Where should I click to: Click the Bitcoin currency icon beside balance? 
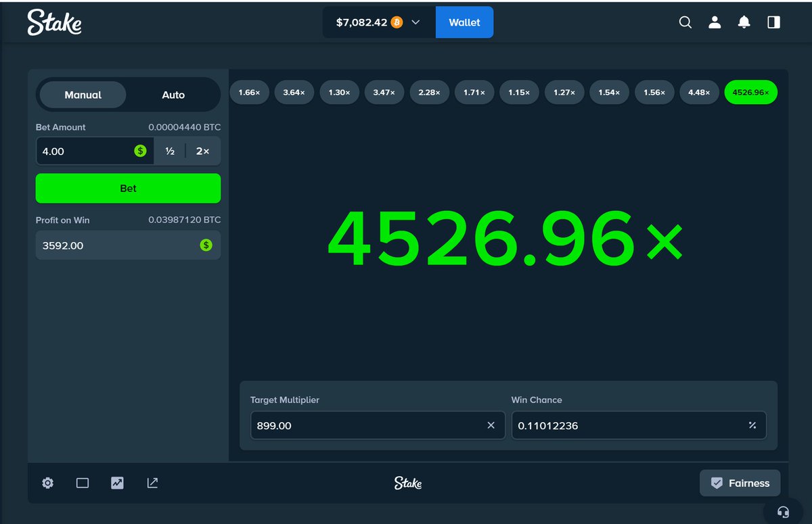point(397,22)
